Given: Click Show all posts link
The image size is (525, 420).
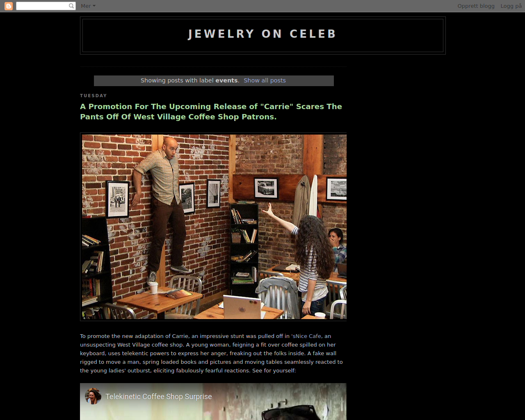Looking at the screenshot, I should tap(265, 80).
